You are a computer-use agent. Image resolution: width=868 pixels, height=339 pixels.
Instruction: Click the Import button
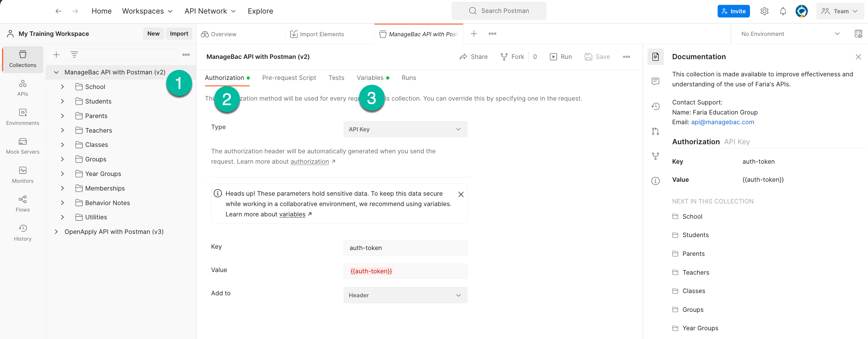click(x=179, y=34)
